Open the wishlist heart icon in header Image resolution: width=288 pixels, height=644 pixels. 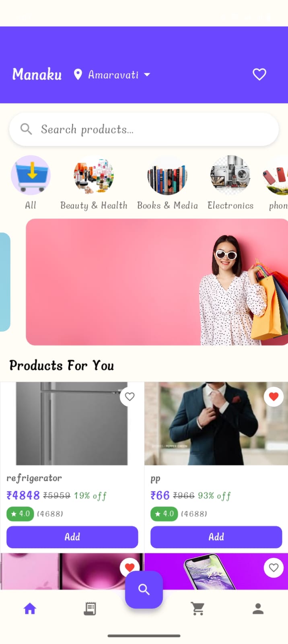pos(259,74)
